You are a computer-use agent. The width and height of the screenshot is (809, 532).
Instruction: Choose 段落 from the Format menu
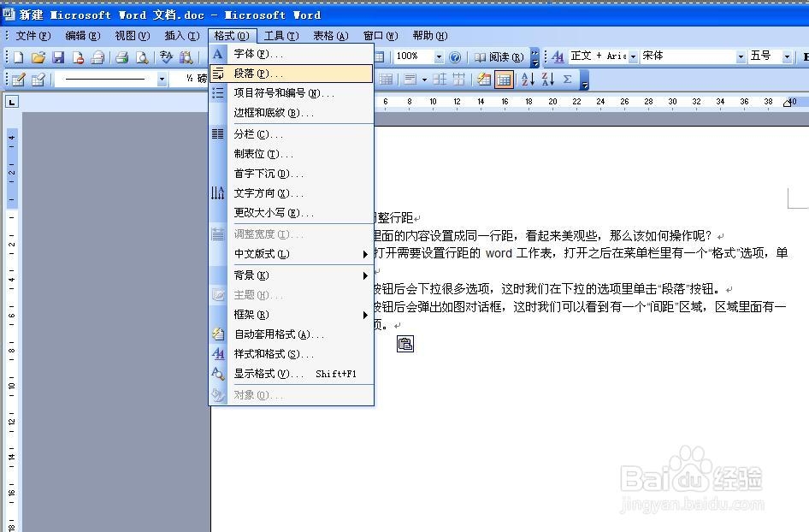click(x=257, y=74)
